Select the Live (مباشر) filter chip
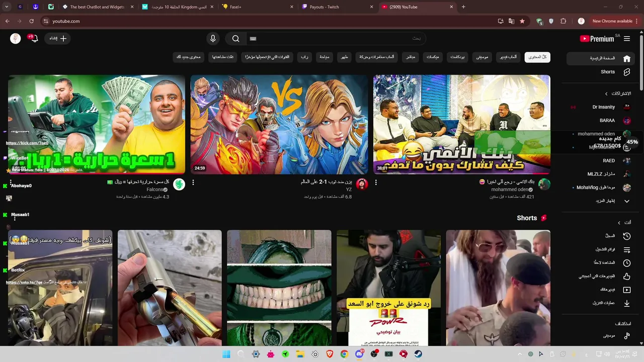 [x=411, y=57]
